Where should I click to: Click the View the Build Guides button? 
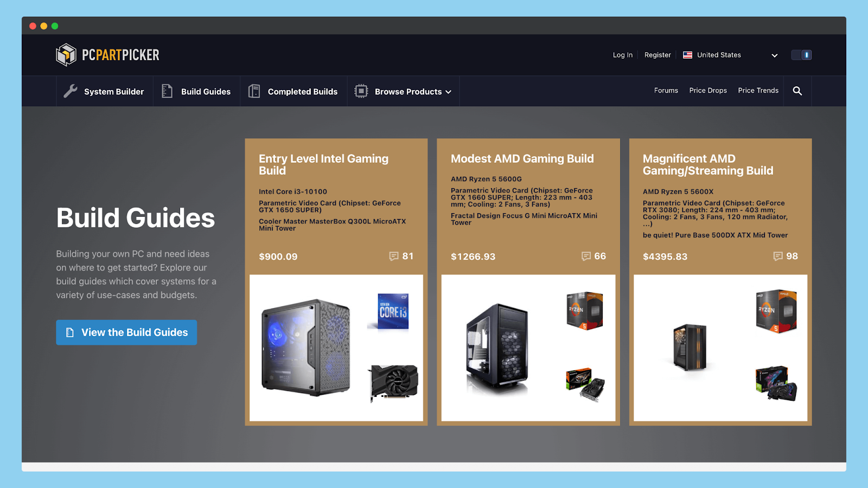[126, 332]
